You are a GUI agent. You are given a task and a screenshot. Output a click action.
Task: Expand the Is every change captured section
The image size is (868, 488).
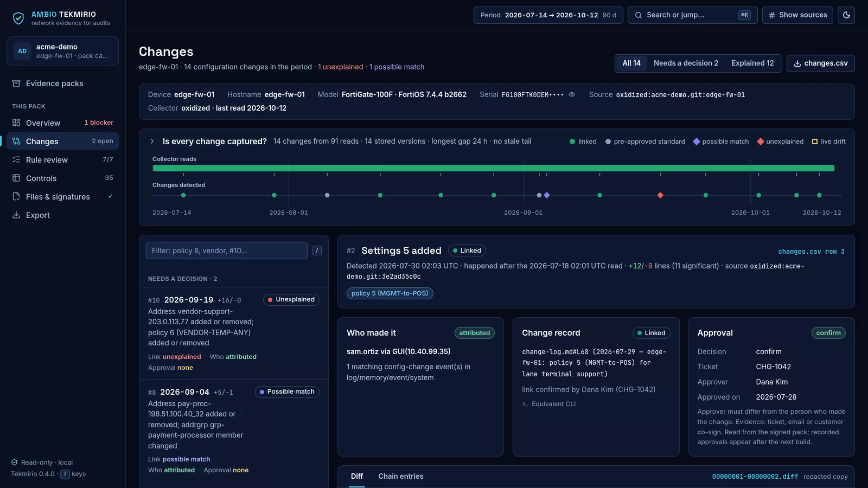(152, 142)
